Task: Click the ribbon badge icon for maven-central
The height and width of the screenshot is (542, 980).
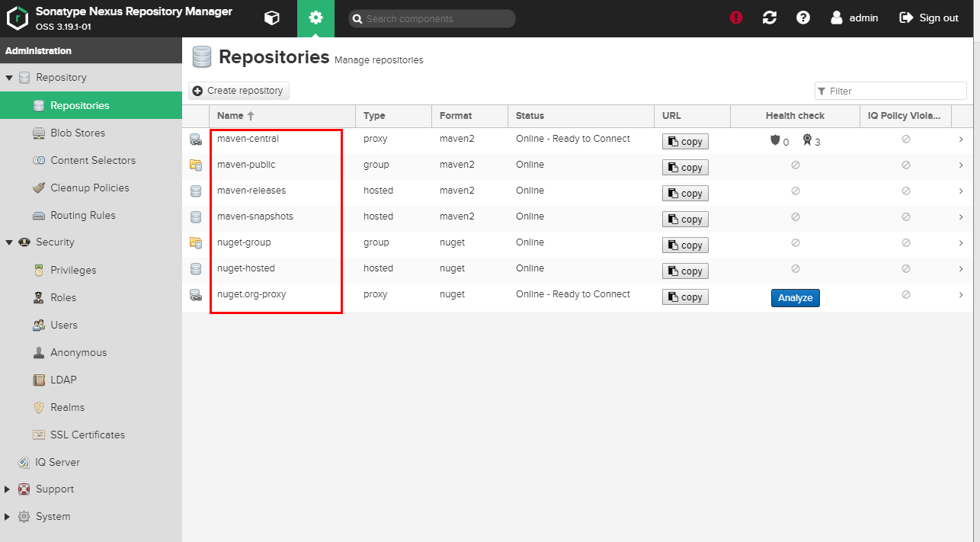Action: click(807, 140)
